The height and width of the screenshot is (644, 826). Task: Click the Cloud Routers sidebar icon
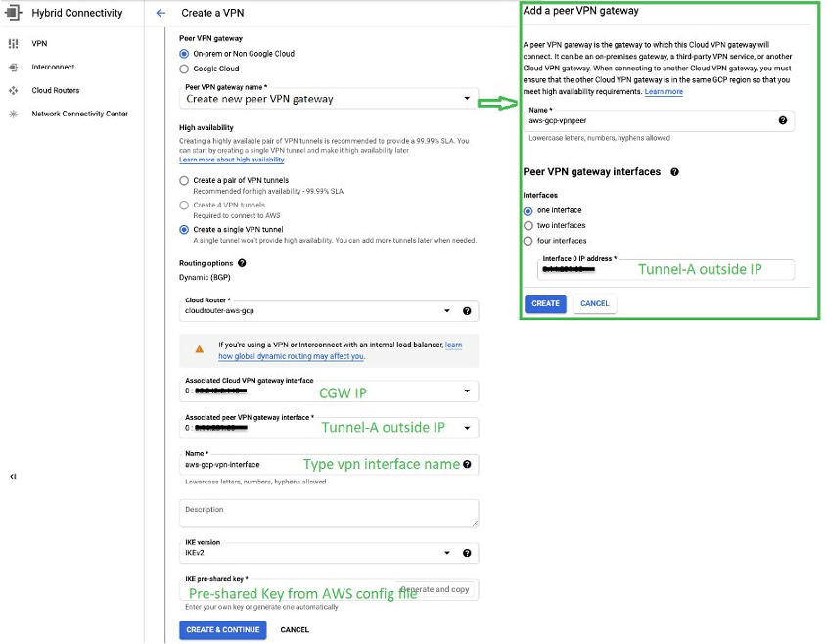tap(14, 91)
